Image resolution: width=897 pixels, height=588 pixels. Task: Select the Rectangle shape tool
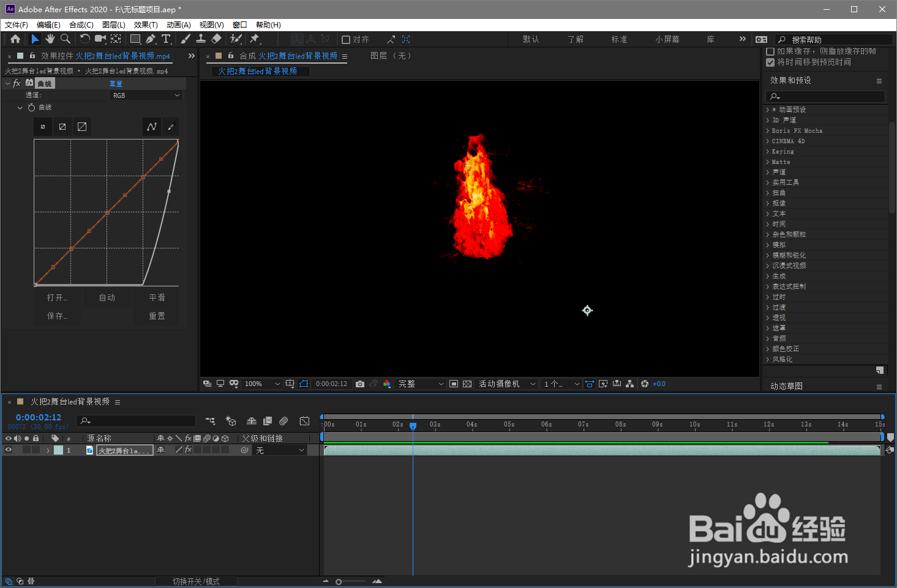[x=135, y=39]
